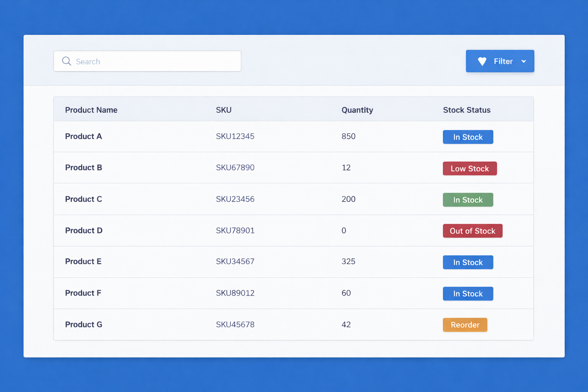The height and width of the screenshot is (392, 588).
Task: Click the heart icon on Filter button
Action: click(x=482, y=61)
